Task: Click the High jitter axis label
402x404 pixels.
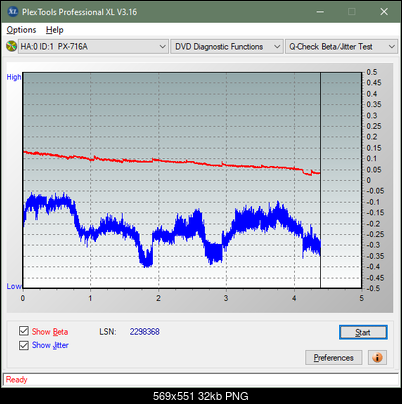Action: [14, 77]
